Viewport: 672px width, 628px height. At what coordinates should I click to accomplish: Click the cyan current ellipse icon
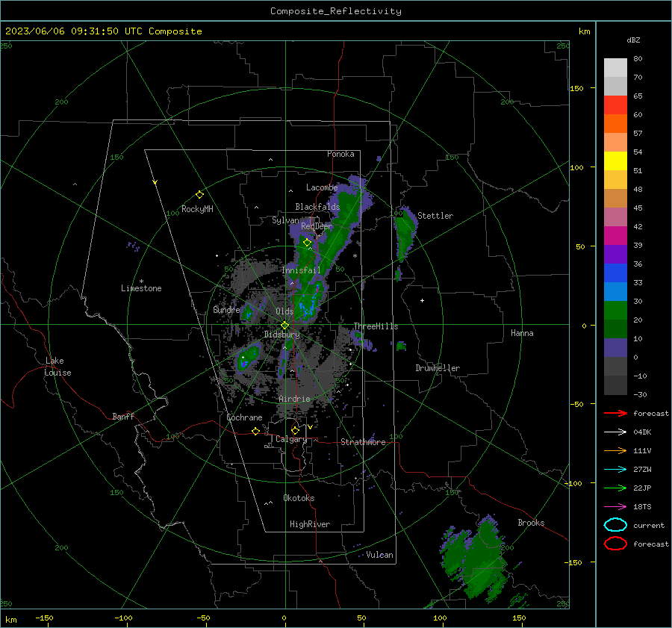point(615,525)
